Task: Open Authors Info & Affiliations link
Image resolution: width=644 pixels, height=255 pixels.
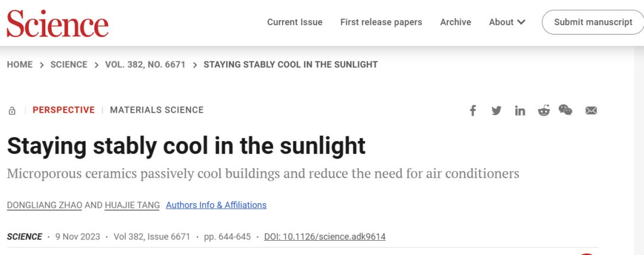Action: (x=216, y=205)
